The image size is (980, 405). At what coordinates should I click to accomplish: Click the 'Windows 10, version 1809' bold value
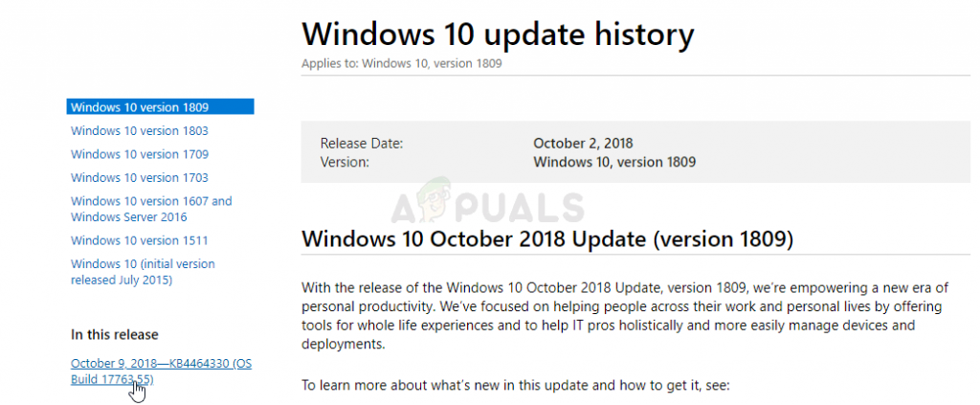point(613,162)
